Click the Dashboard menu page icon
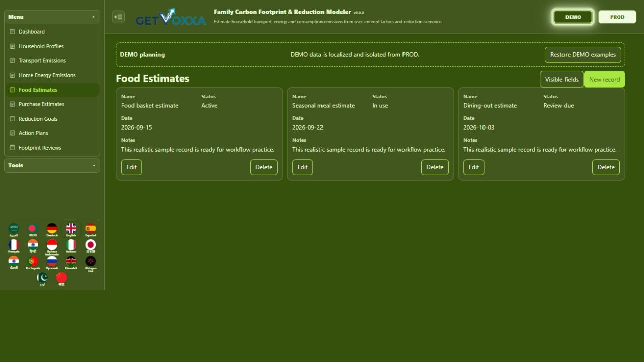The image size is (644, 362). tap(13, 32)
